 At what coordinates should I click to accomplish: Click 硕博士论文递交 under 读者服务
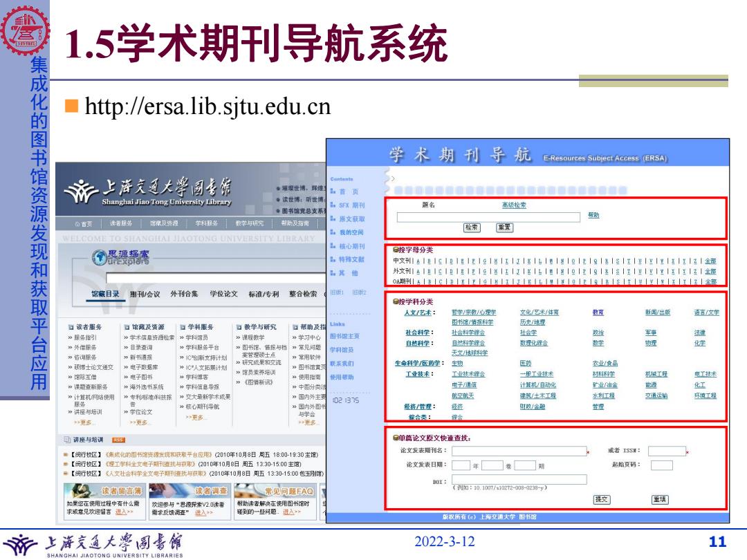[94, 367]
